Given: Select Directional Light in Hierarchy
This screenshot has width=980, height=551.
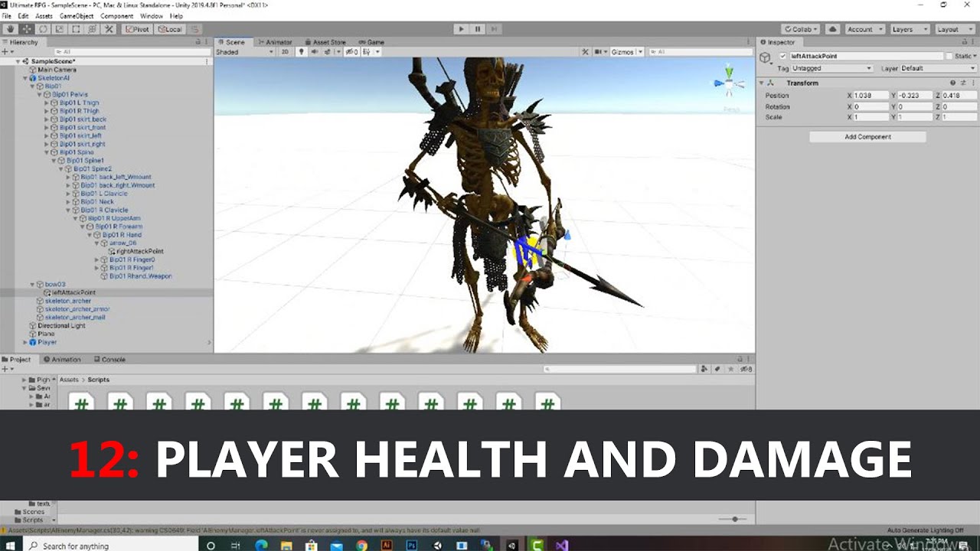Looking at the screenshot, I should pos(61,325).
